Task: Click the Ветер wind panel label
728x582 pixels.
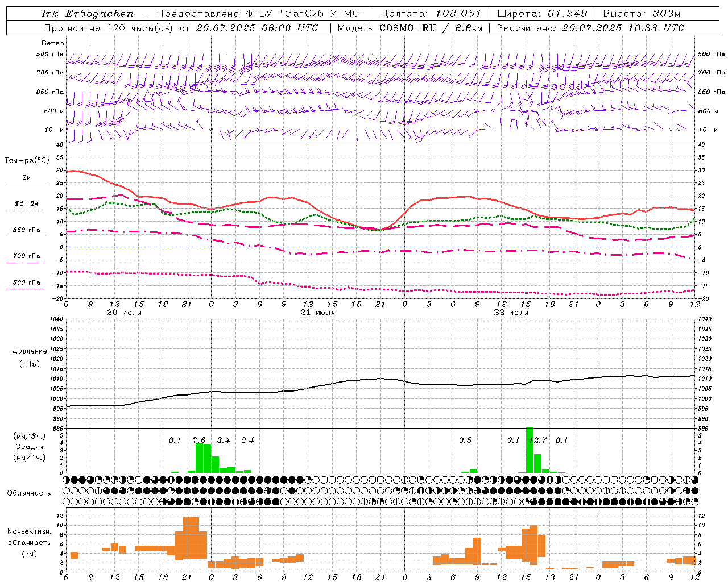Action: 53,43
